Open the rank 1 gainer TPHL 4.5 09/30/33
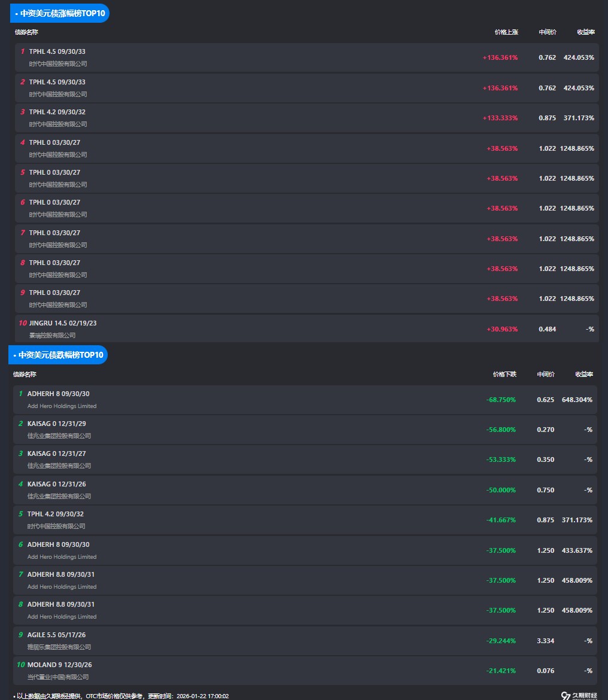Screen dimensions: 608x700 (57, 52)
